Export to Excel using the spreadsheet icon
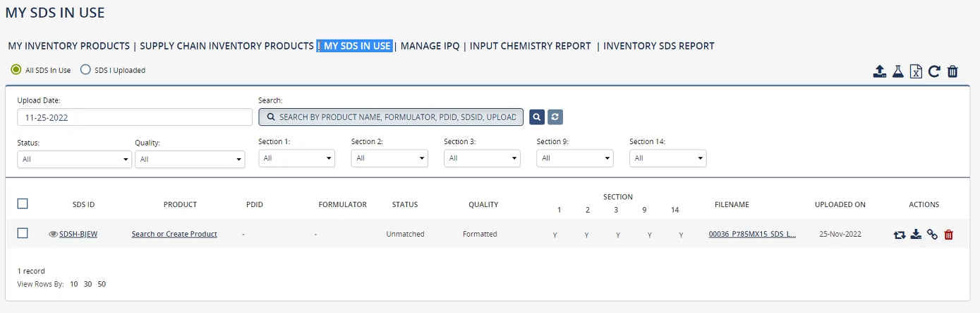Image resolution: width=980 pixels, height=313 pixels. click(916, 71)
